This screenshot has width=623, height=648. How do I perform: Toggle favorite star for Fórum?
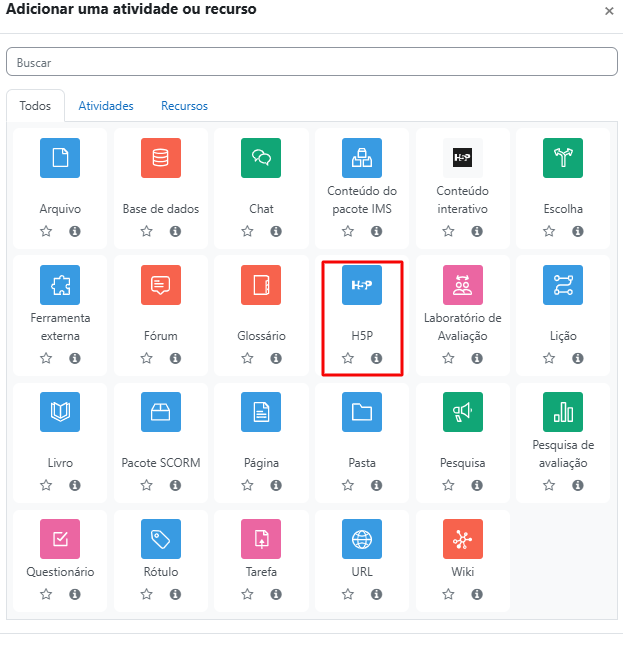(147, 358)
